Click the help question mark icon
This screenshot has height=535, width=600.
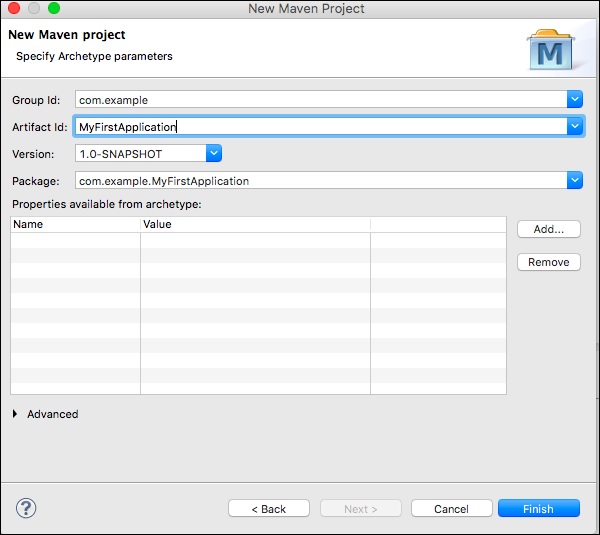(27, 508)
